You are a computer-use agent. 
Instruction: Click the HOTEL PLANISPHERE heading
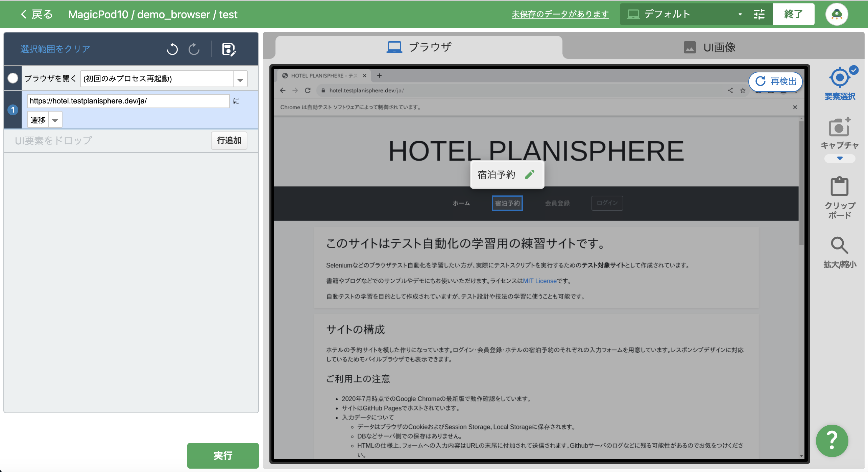536,151
